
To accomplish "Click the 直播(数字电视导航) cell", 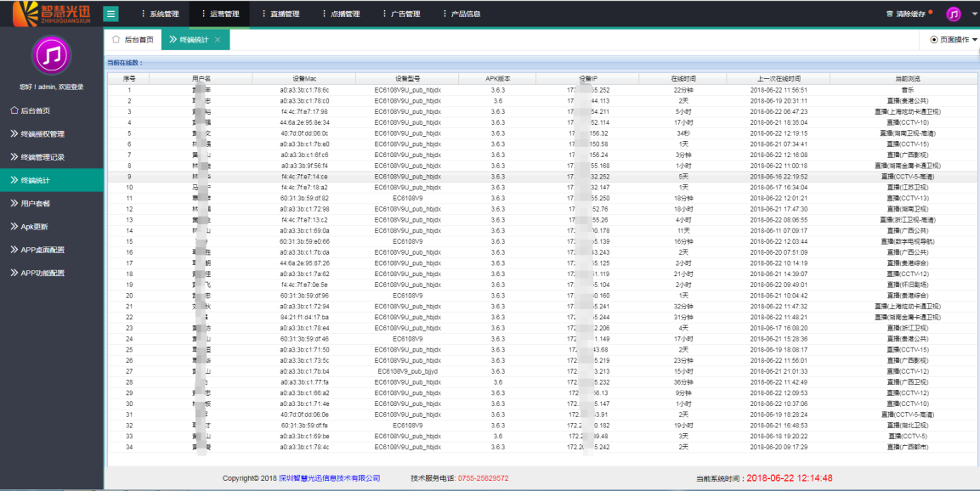I will [x=907, y=242].
